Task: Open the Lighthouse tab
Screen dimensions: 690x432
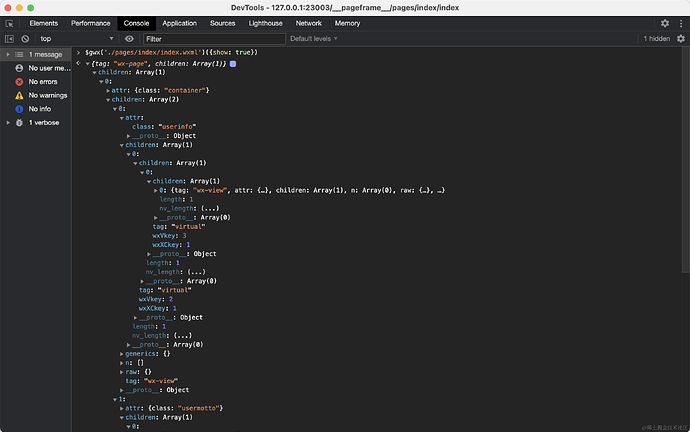Action: pos(265,23)
